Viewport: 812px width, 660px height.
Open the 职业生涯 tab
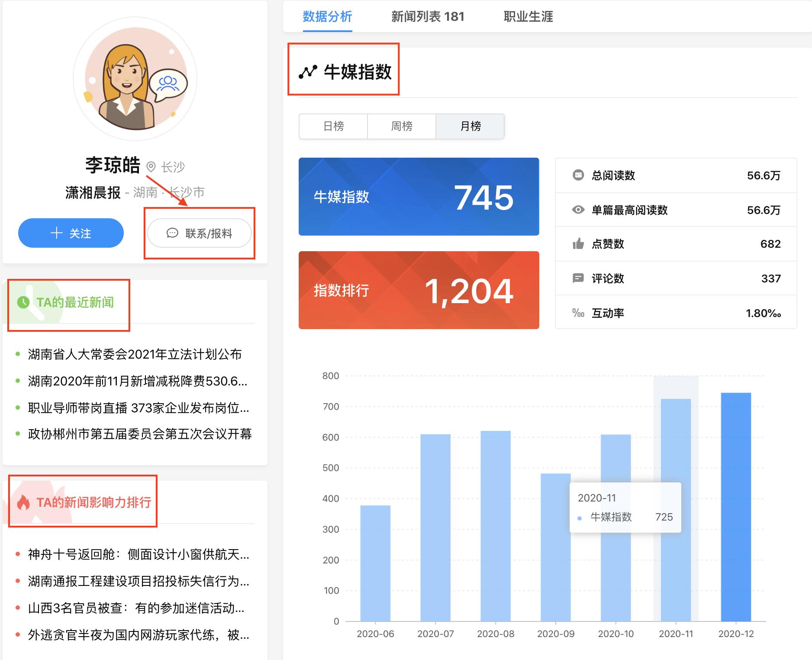point(529,17)
